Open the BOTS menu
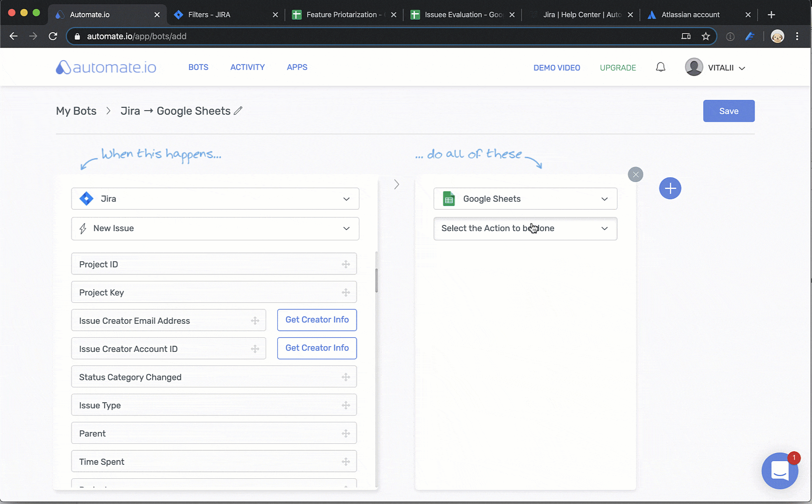The height and width of the screenshot is (504, 812). (x=198, y=67)
